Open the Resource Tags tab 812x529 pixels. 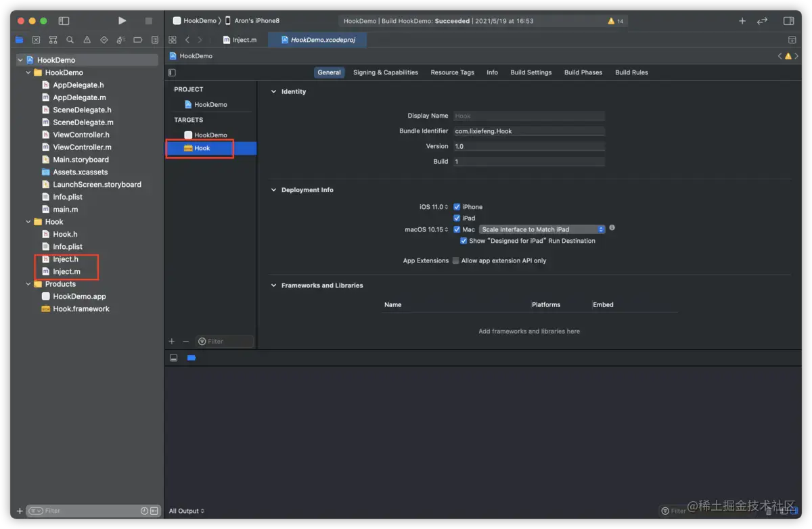click(x=452, y=72)
